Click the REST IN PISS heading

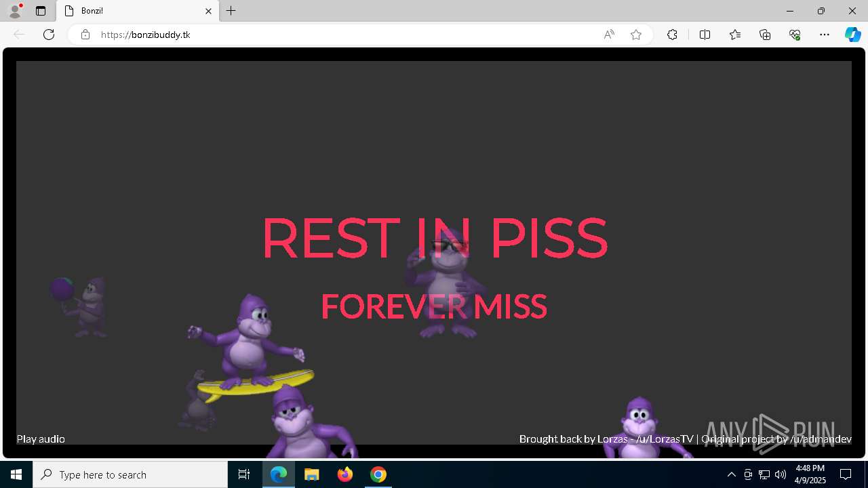coord(434,239)
